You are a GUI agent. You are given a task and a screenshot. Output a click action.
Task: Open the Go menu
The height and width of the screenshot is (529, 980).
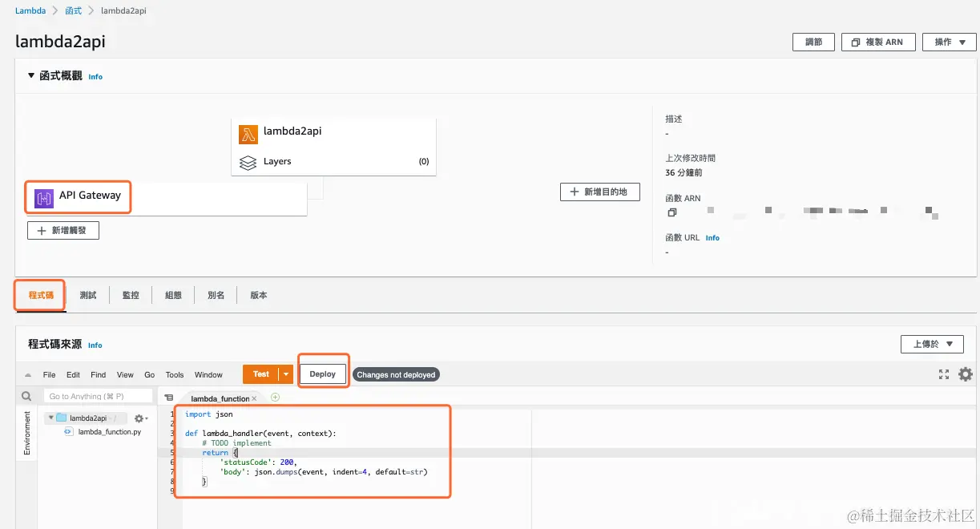tap(150, 374)
